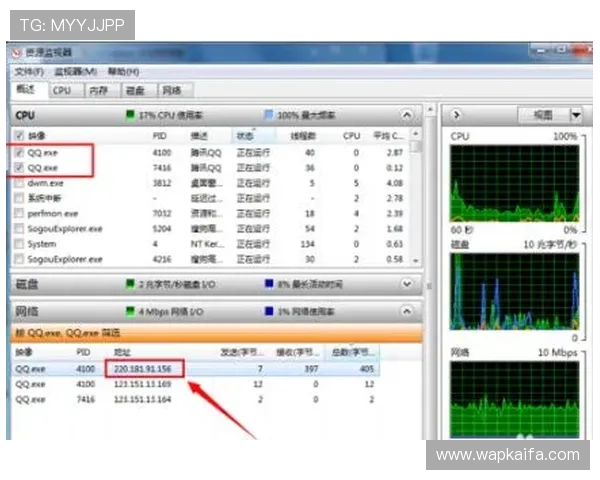600x480 pixels.
Task: Click the 网络 throughput graph
Action: click(515, 400)
